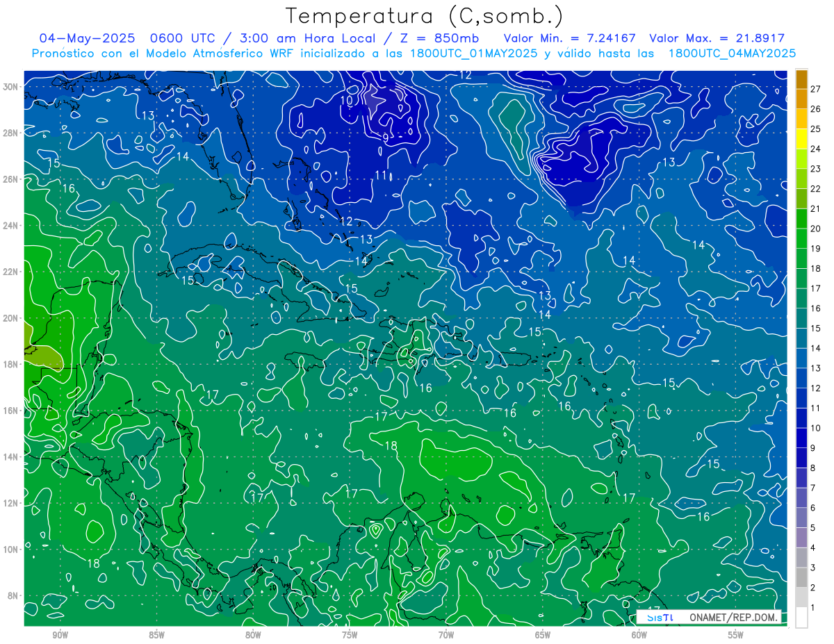This screenshot has height=644, width=834.
Task: Click the "80W" longitude axis label
Action: coord(253,635)
